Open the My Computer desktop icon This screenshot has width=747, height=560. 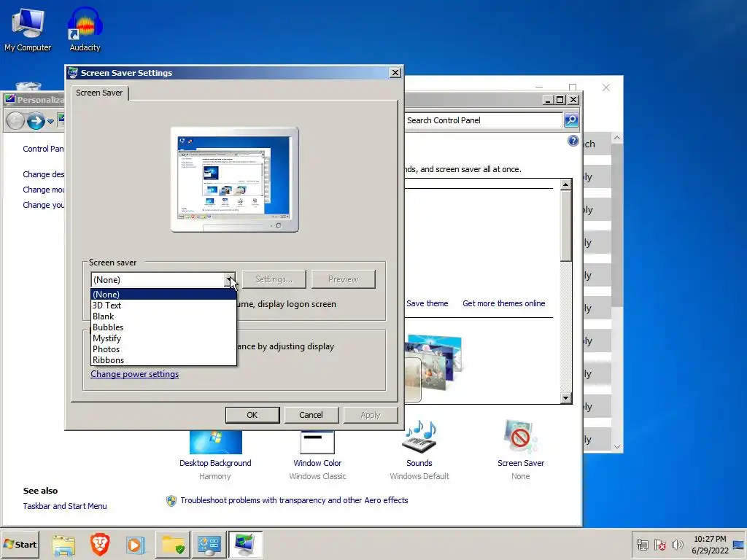[28, 28]
